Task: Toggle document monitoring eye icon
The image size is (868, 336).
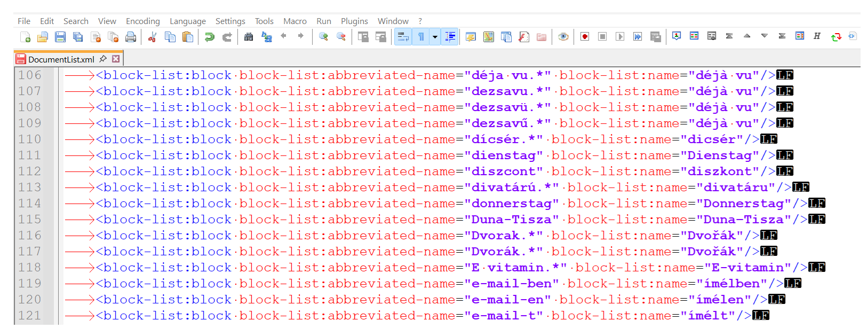Action: coord(563,37)
